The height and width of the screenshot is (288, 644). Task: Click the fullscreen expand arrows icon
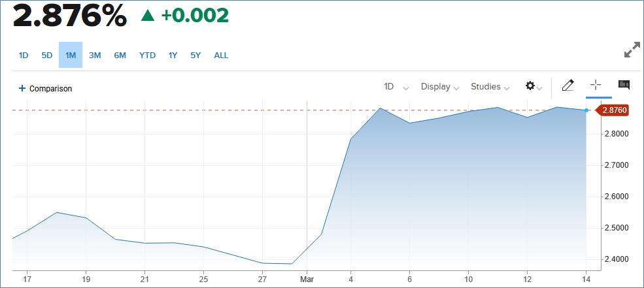click(x=632, y=51)
